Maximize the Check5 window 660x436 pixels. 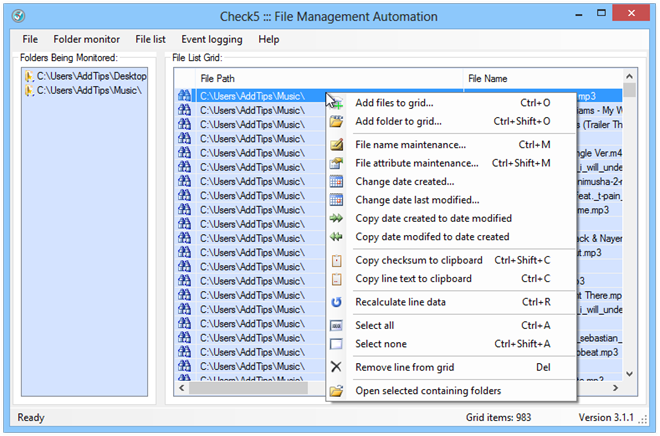click(x=601, y=13)
